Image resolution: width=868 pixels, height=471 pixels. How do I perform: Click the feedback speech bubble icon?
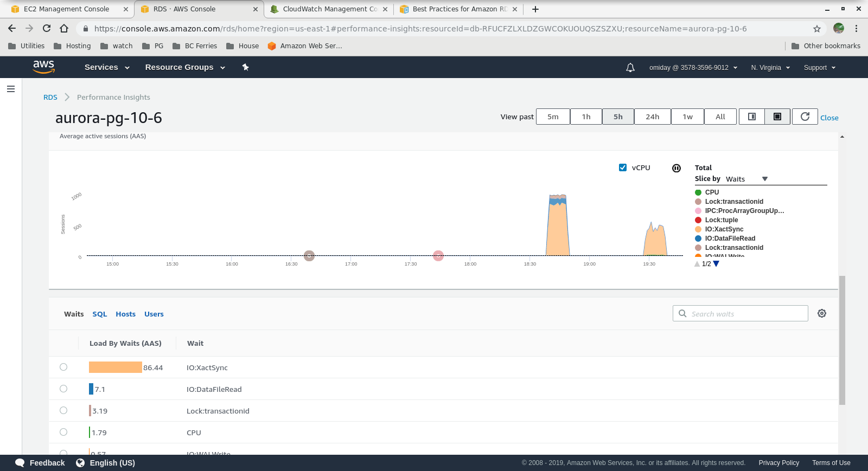pos(20,463)
